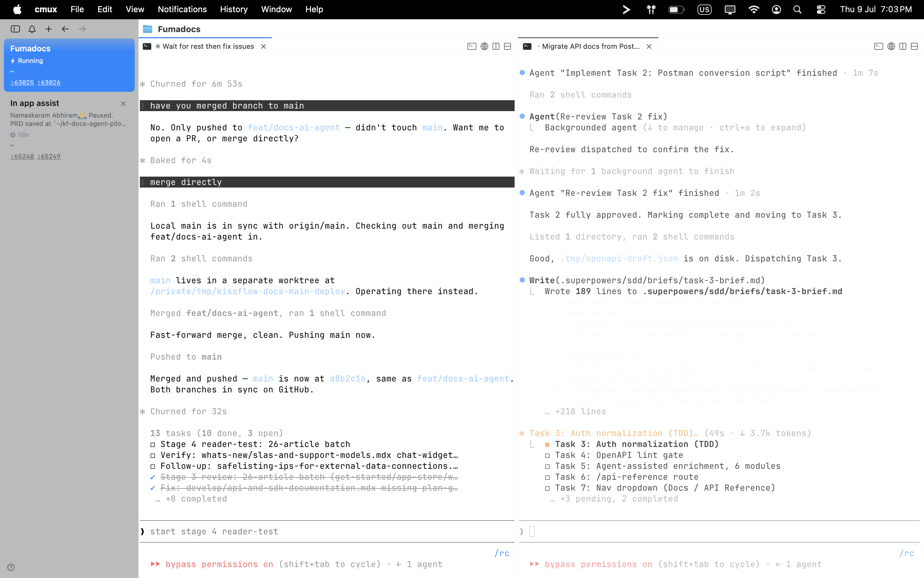Split left pane vertically icon
Image resolution: width=924 pixels, height=578 pixels.
[x=496, y=46]
